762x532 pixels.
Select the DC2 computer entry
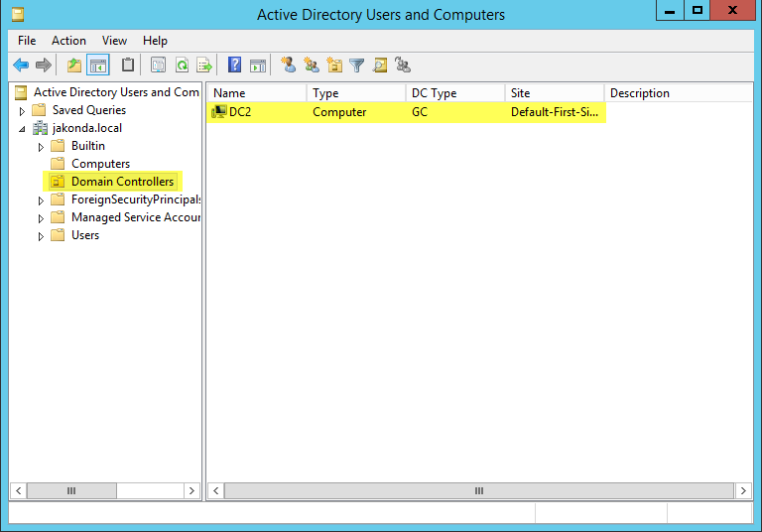pos(240,112)
